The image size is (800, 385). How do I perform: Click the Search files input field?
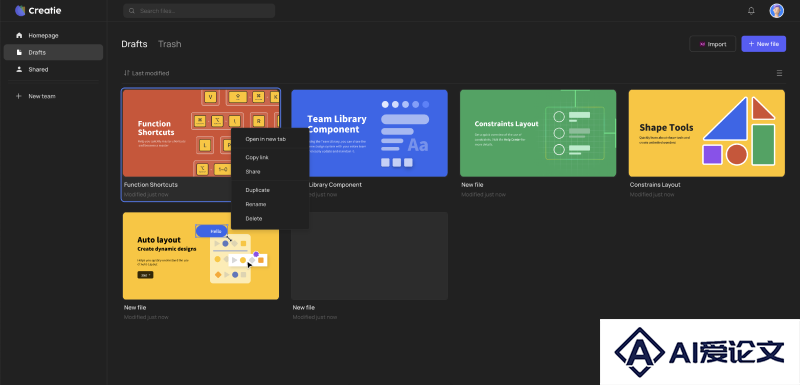coord(199,11)
